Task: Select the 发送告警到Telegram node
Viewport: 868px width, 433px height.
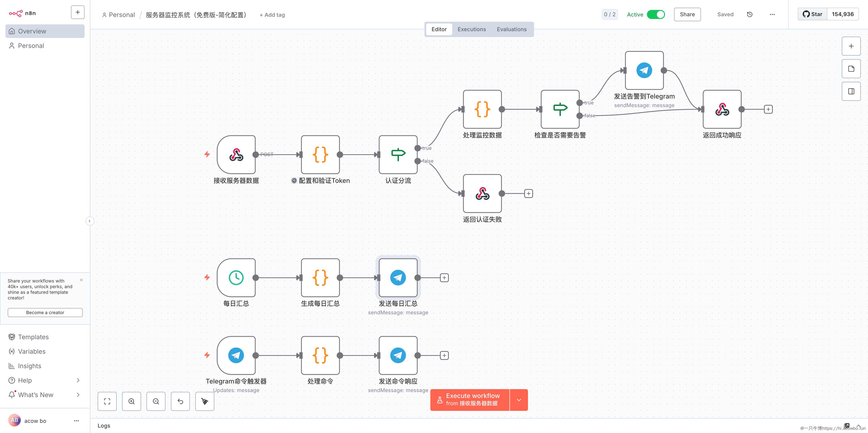Action: (644, 71)
